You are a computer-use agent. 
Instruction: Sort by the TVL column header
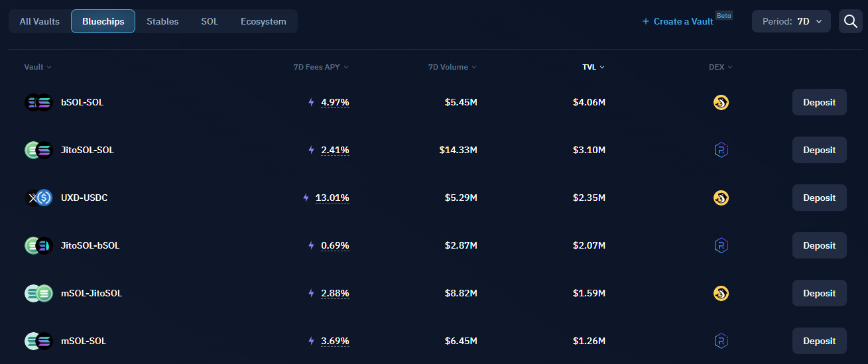pos(593,67)
